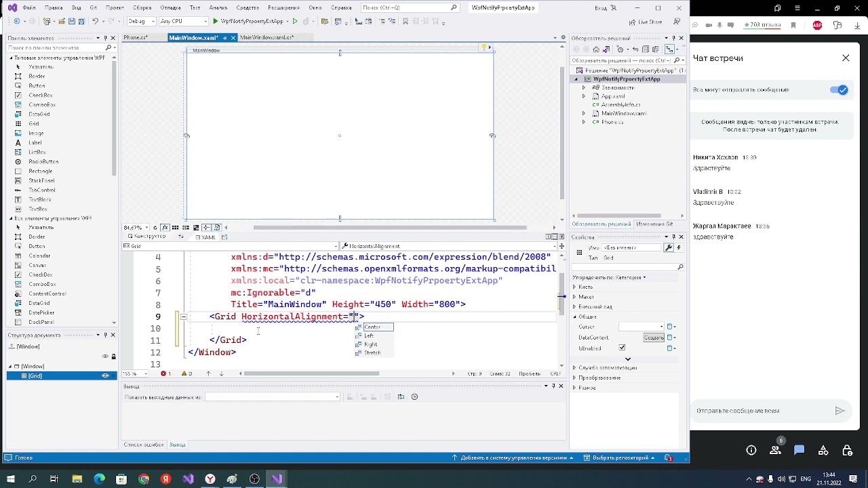
Task: Click the Undo arrow in the toolbar
Action: click(95, 22)
